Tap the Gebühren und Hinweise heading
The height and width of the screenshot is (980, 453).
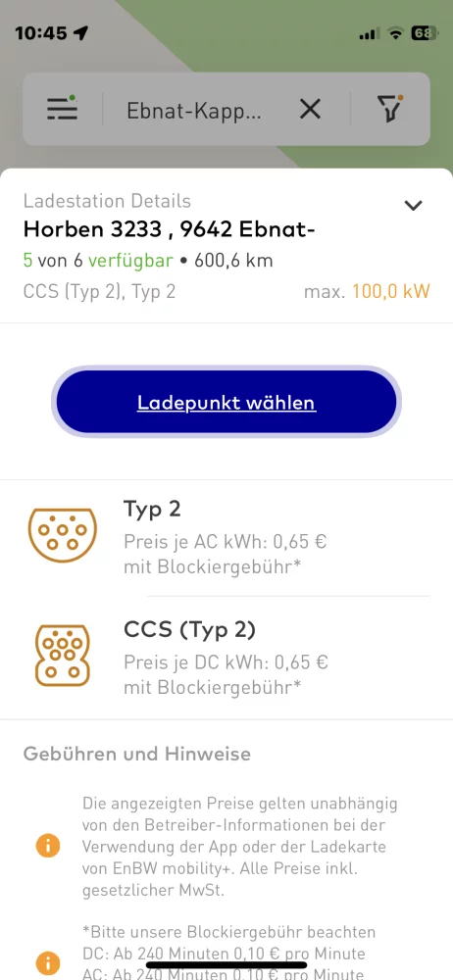click(x=137, y=754)
